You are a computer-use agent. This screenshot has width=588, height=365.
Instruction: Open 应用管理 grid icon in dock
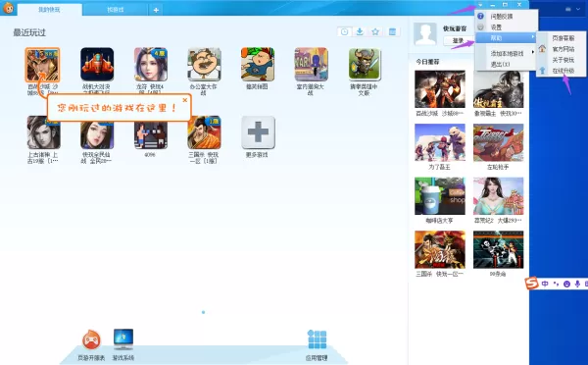317,345
